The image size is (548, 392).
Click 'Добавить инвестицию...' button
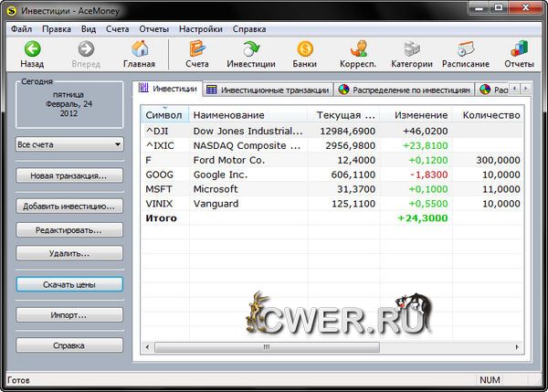(x=69, y=206)
